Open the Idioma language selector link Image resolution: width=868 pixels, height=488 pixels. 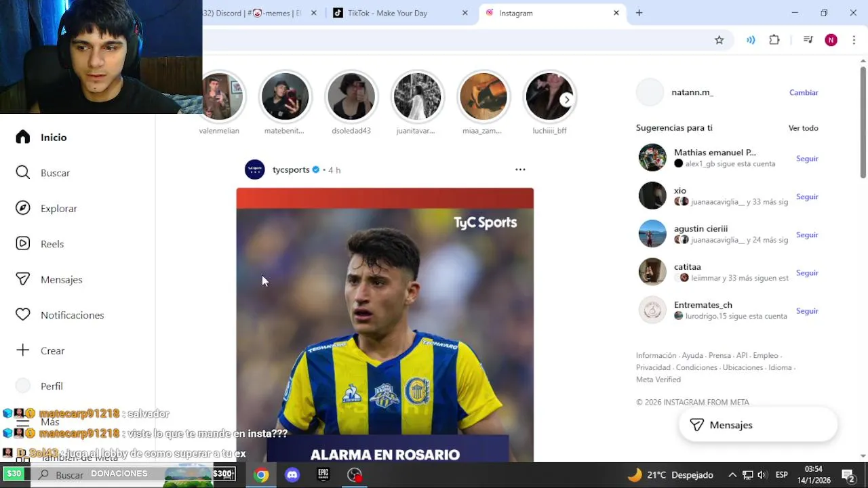[780, 367]
